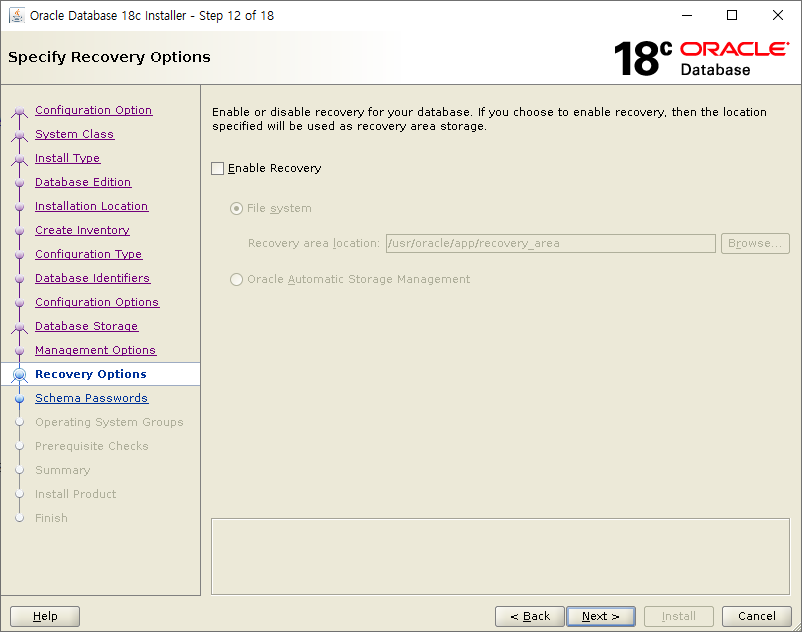Open the Database Identifiers step link
The width and height of the screenshot is (802, 632).
click(93, 279)
